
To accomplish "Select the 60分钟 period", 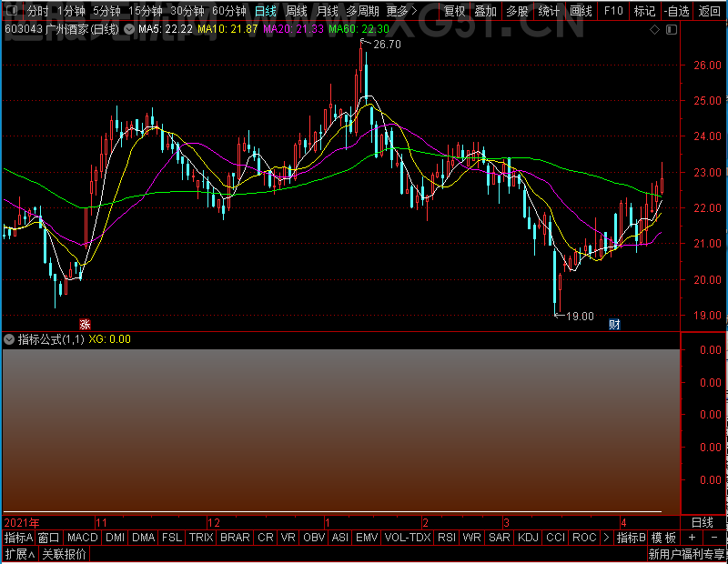I will (x=229, y=11).
